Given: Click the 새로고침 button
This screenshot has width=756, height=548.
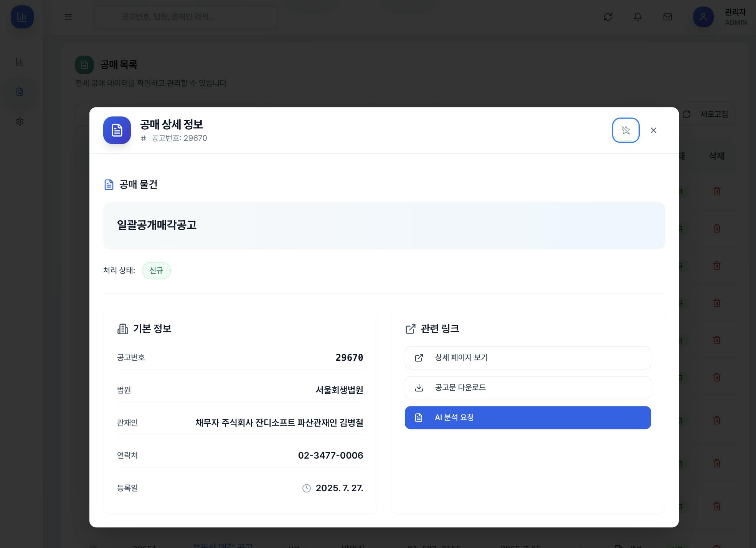Looking at the screenshot, I should (x=708, y=114).
